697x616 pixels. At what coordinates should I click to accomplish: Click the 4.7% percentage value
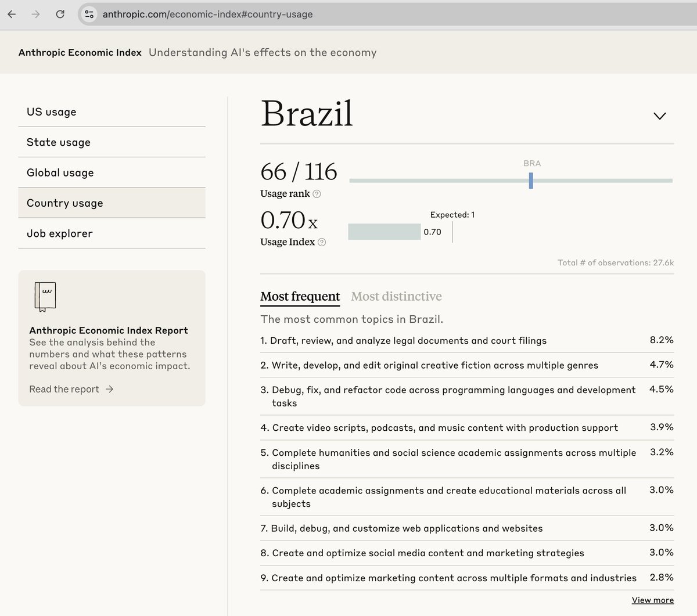662,365
